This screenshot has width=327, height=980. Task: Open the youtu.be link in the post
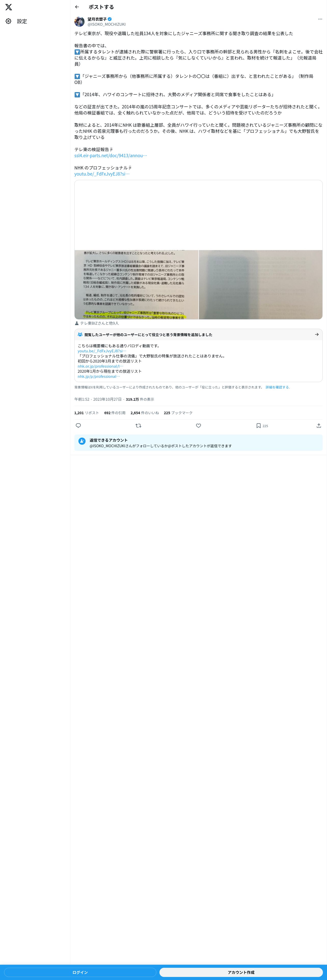102,174
